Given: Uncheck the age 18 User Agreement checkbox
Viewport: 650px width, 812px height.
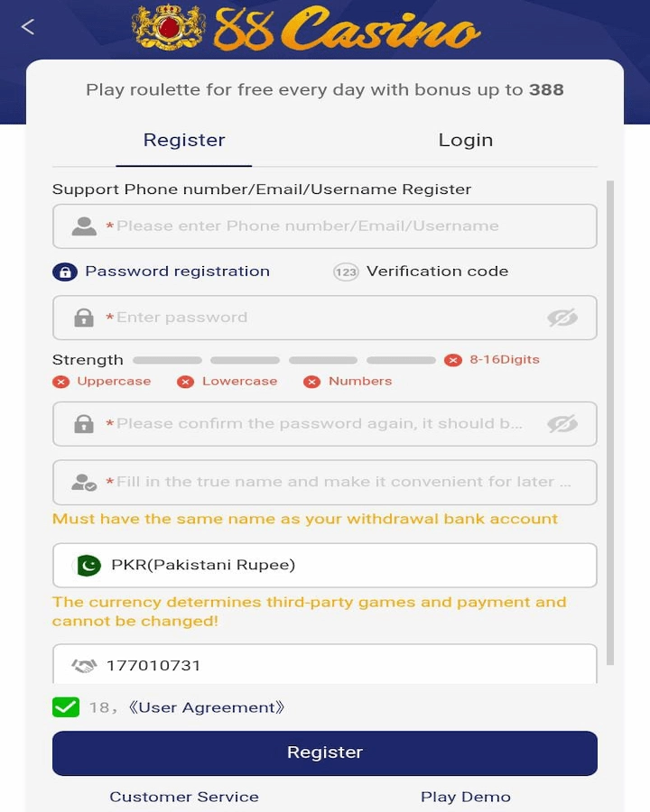Looking at the screenshot, I should tap(66, 707).
